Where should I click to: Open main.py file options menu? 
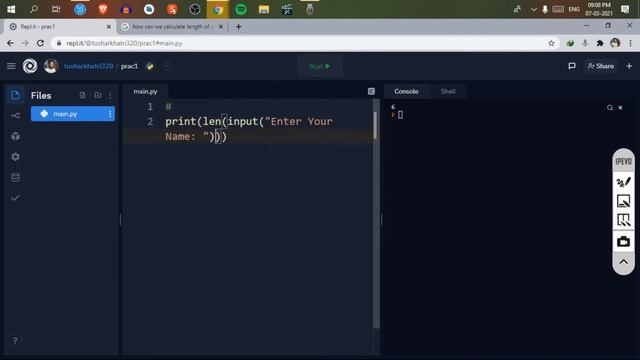[110, 114]
